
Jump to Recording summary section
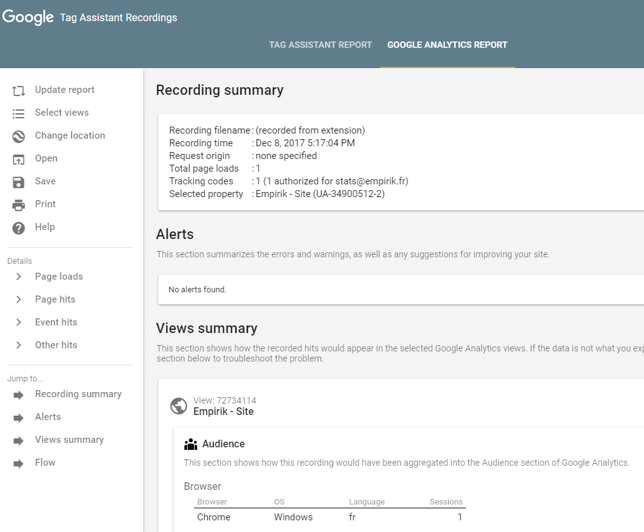[x=77, y=394]
